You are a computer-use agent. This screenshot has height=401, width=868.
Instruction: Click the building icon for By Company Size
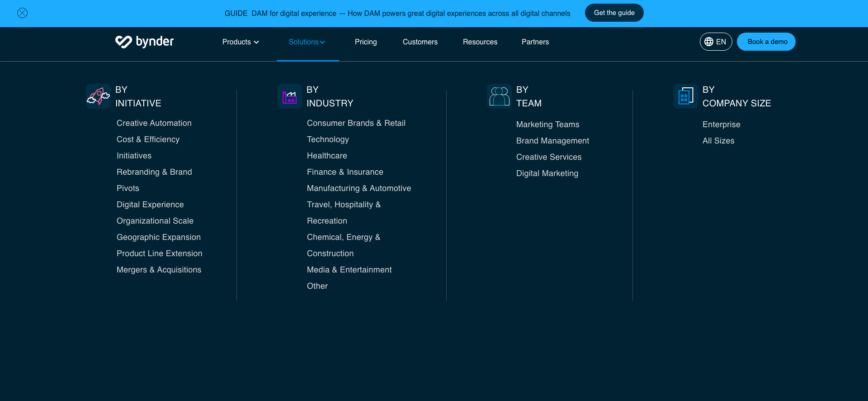[x=685, y=96]
